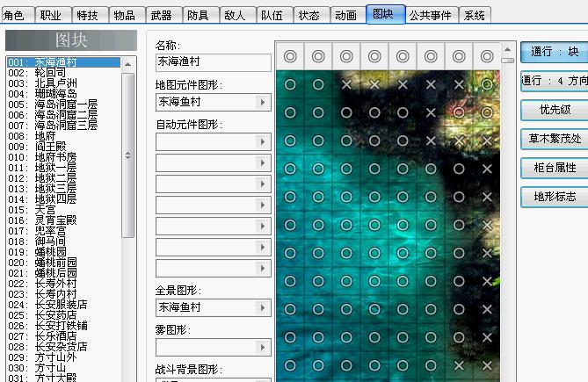This screenshot has height=382, width=588.
Task: Select tileset 018: 御马间
Action: 63,241
